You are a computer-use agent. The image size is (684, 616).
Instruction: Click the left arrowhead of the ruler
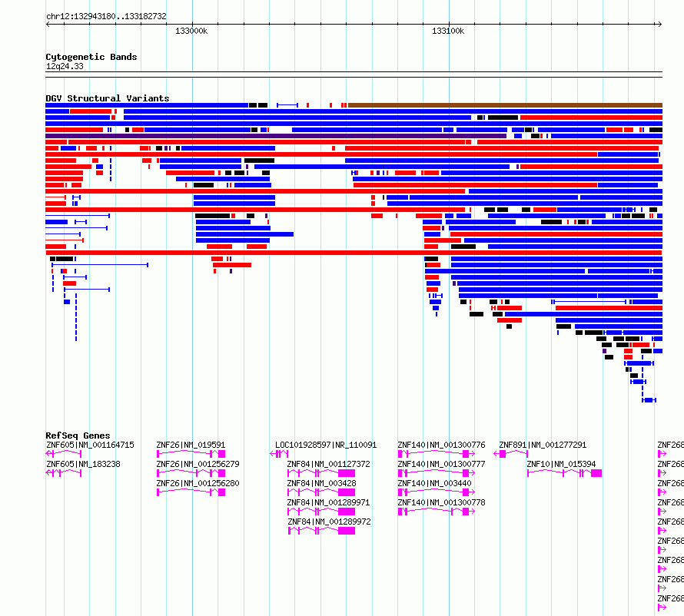tap(48, 24)
